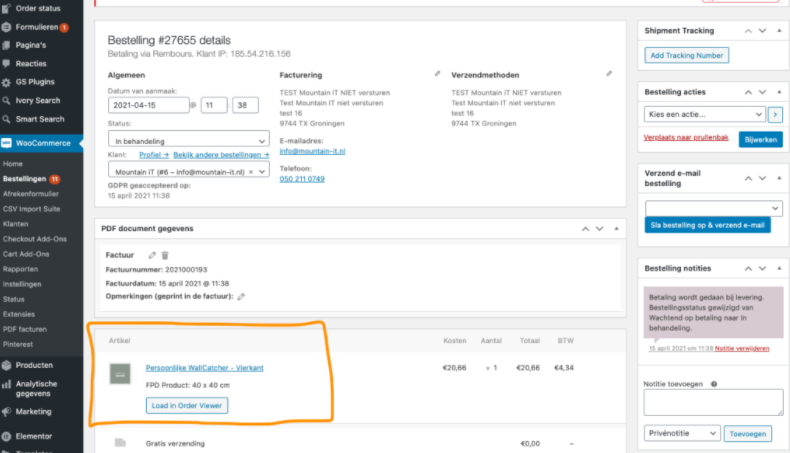The image size is (790, 453).
Task: Click the Pagina's sidebar icon
Action: 7,45
